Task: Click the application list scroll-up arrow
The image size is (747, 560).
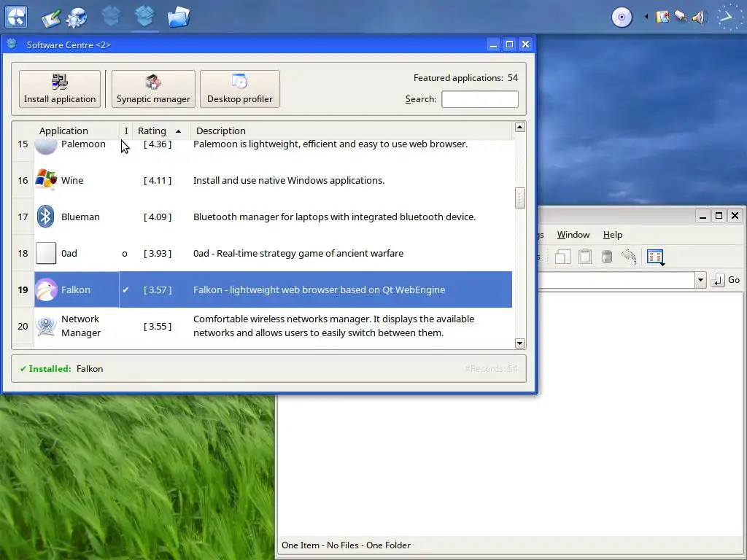Action: click(519, 127)
